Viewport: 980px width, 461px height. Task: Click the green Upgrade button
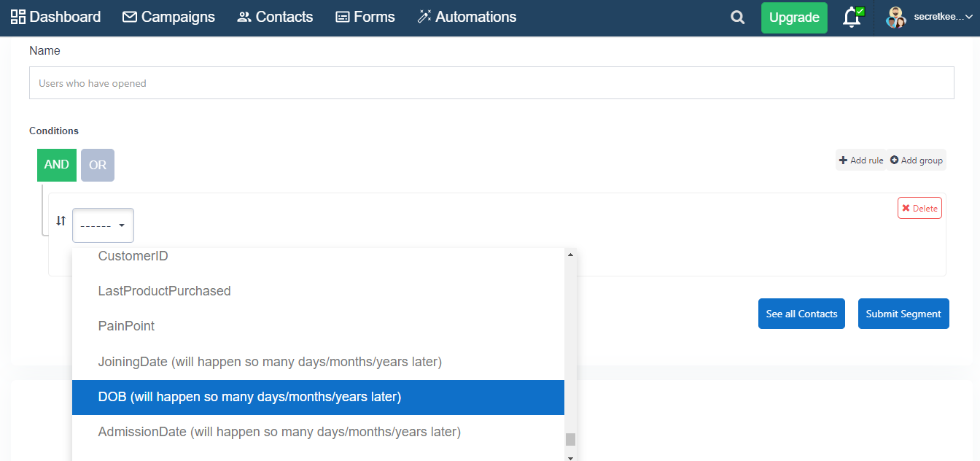pyautogui.click(x=794, y=18)
